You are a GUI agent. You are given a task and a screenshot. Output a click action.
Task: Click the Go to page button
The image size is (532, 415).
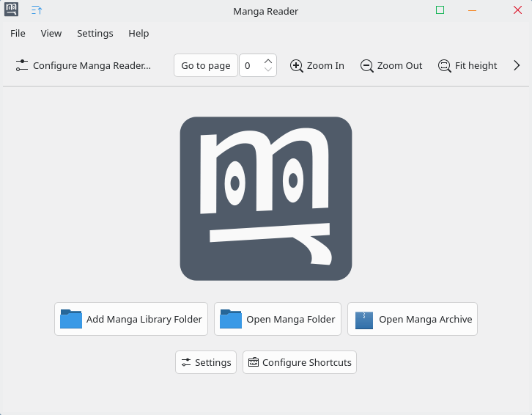pyautogui.click(x=206, y=66)
